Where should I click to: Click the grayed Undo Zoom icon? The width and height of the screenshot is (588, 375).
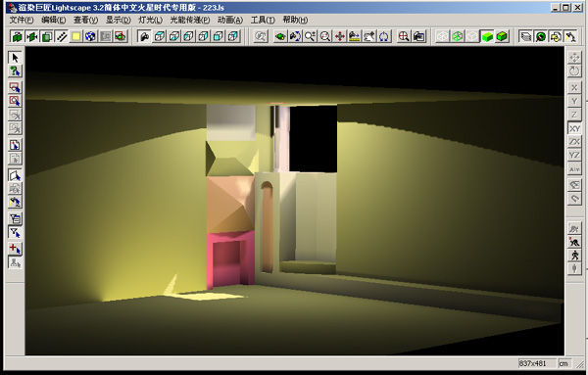[261, 36]
